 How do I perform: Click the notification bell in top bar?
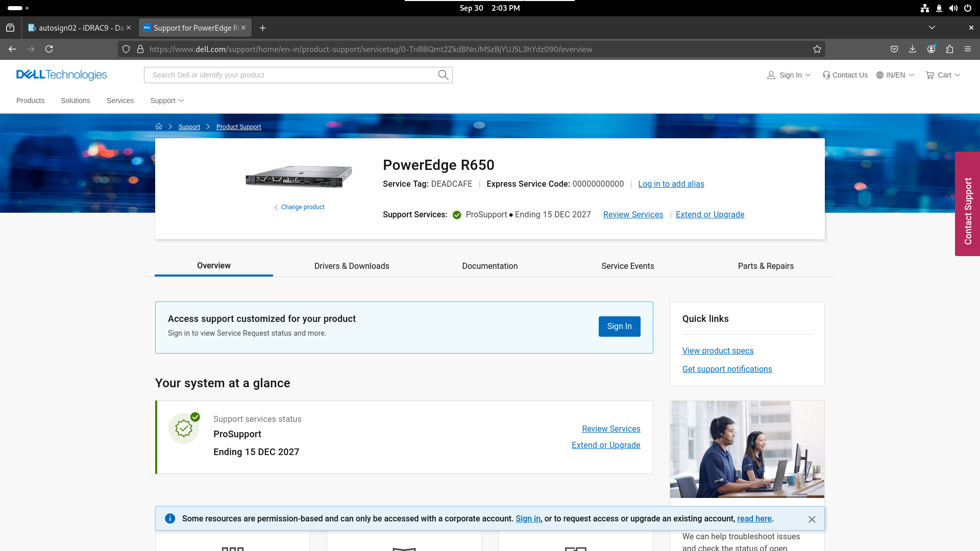click(939, 8)
